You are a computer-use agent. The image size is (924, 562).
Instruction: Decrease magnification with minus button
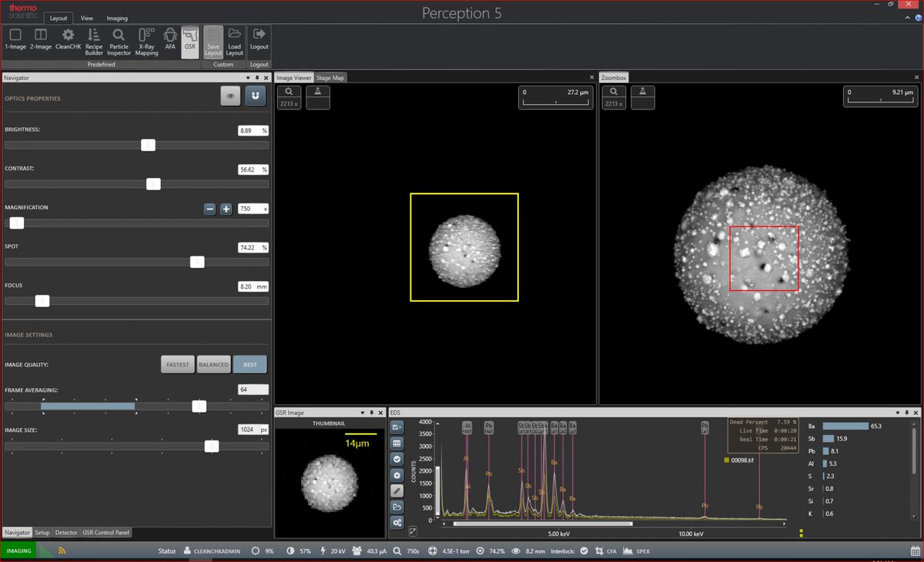(209, 209)
